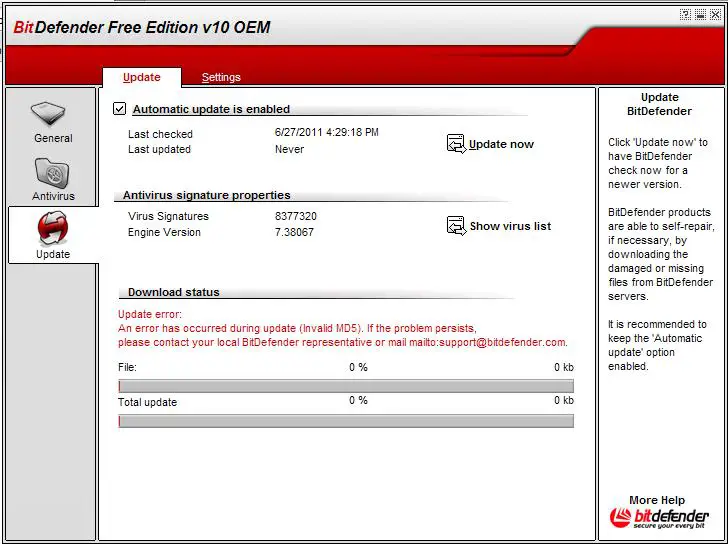Select the red Update sidebar icon
Viewport: 728px width, 546px height.
tap(52, 228)
